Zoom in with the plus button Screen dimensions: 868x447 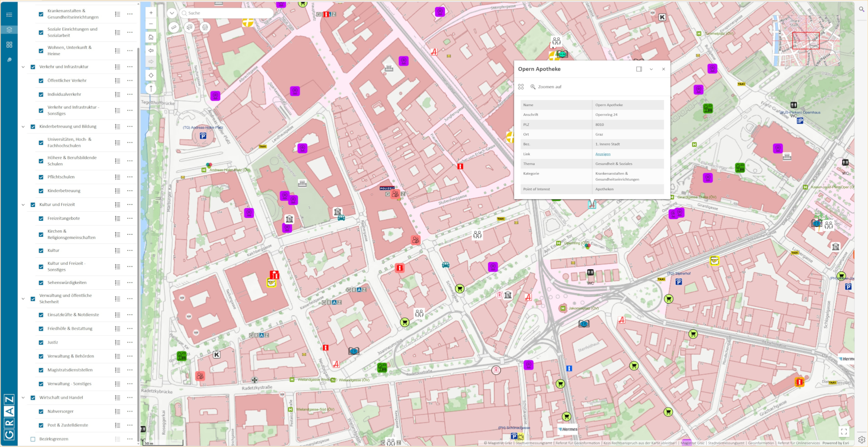click(151, 13)
